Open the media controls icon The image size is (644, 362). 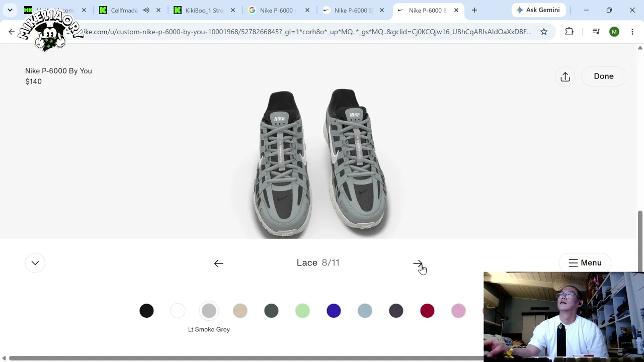tap(596, 32)
